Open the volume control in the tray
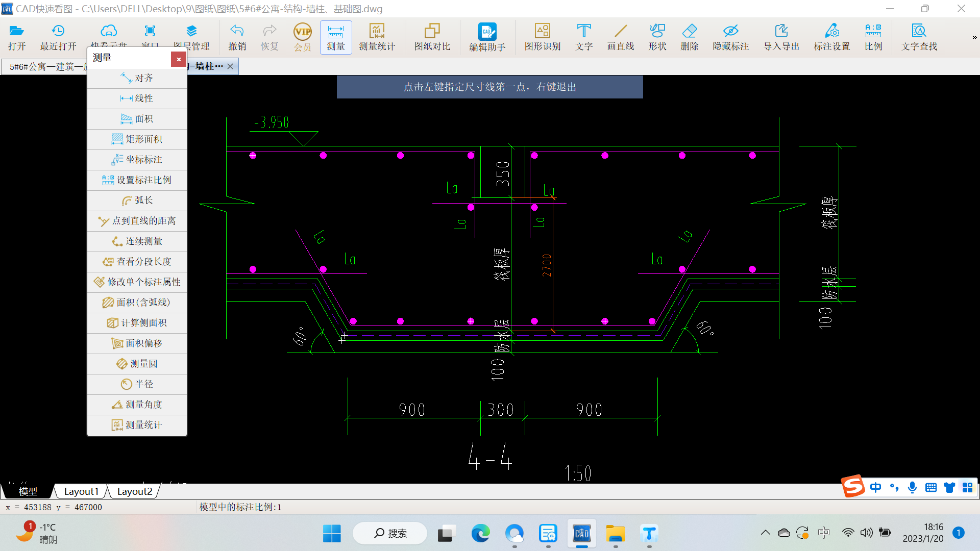Viewport: 980px width, 551px height. 866,533
